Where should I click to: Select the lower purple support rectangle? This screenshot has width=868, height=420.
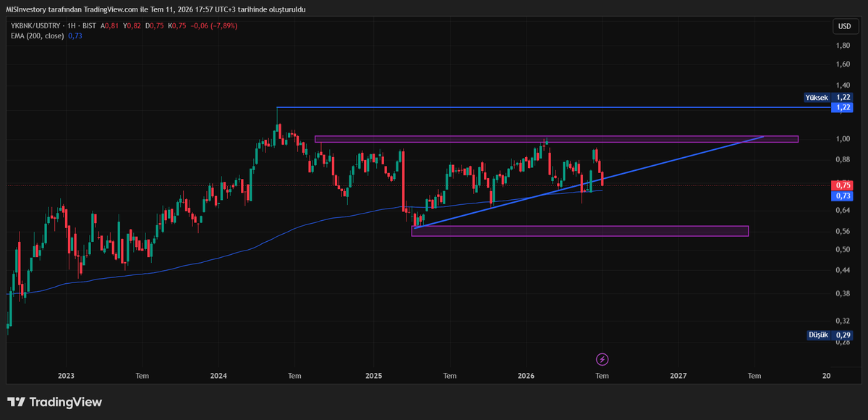click(x=580, y=231)
